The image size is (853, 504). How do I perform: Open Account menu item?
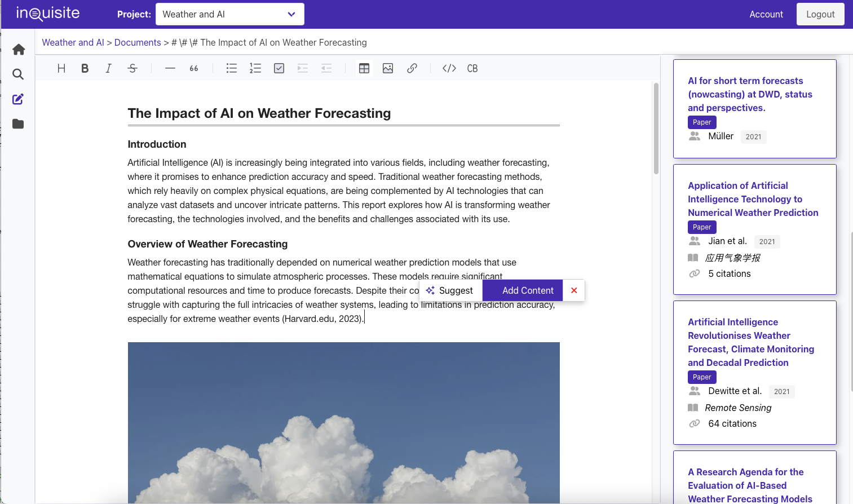click(x=766, y=14)
